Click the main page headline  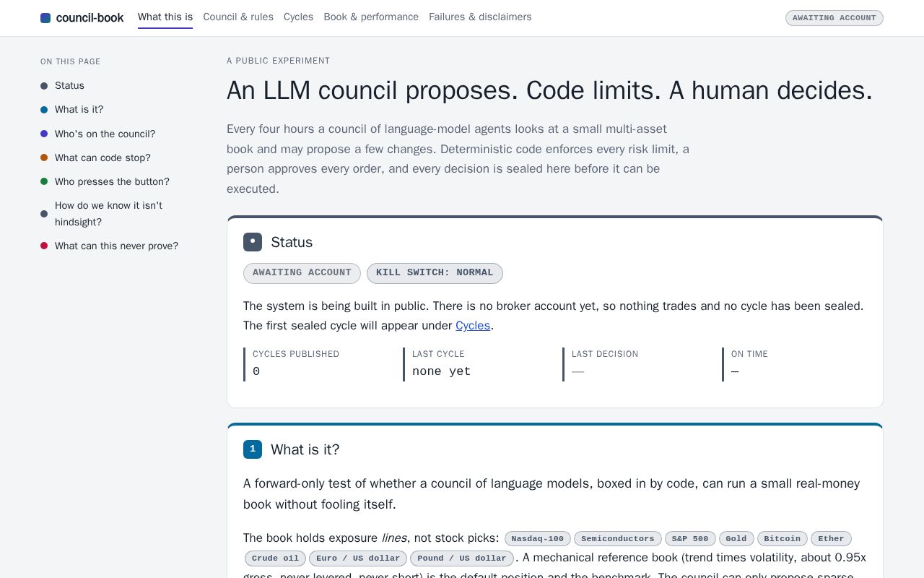pyautogui.click(x=549, y=90)
